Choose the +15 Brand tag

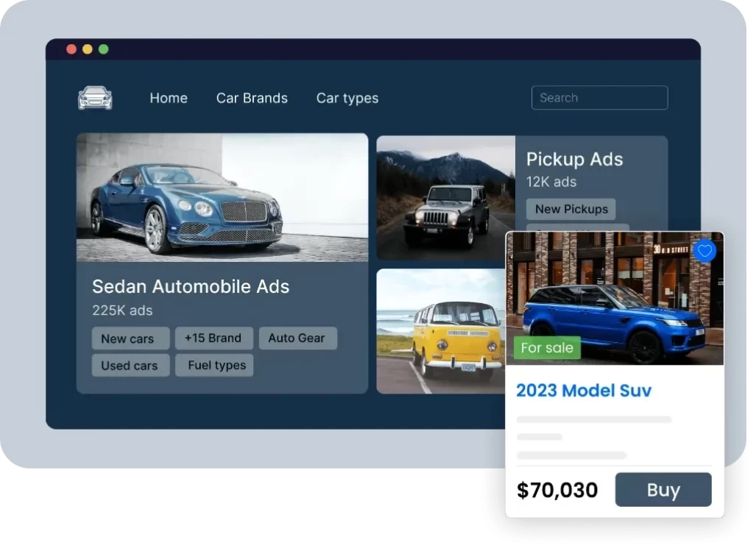(213, 338)
